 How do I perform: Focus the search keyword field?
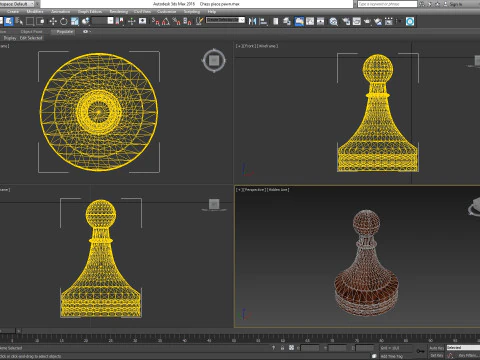[x=387, y=4]
